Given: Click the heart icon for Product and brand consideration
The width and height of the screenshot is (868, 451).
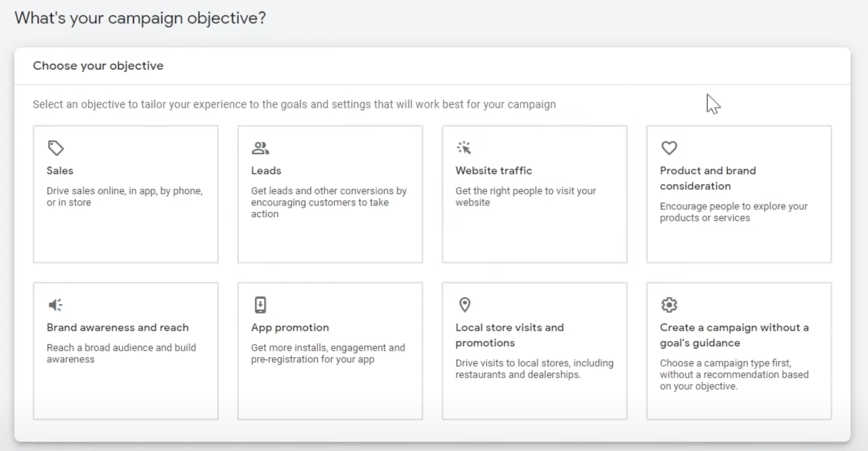Looking at the screenshot, I should [669, 148].
